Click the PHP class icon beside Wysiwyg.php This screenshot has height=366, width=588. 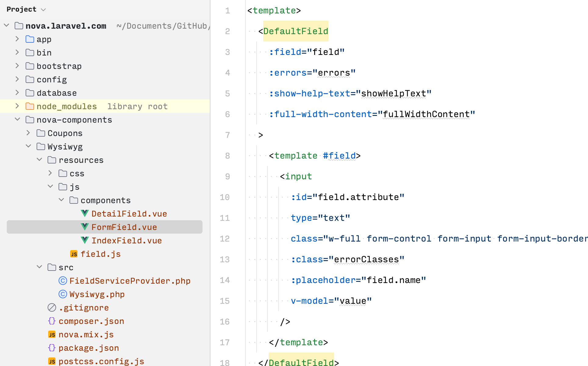click(63, 294)
